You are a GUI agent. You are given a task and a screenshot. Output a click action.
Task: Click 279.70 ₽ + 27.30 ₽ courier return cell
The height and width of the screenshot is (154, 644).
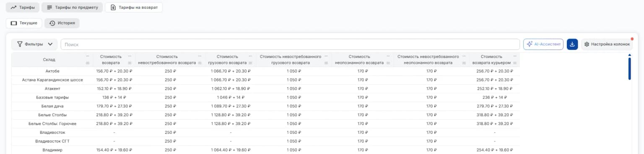pos(495,106)
